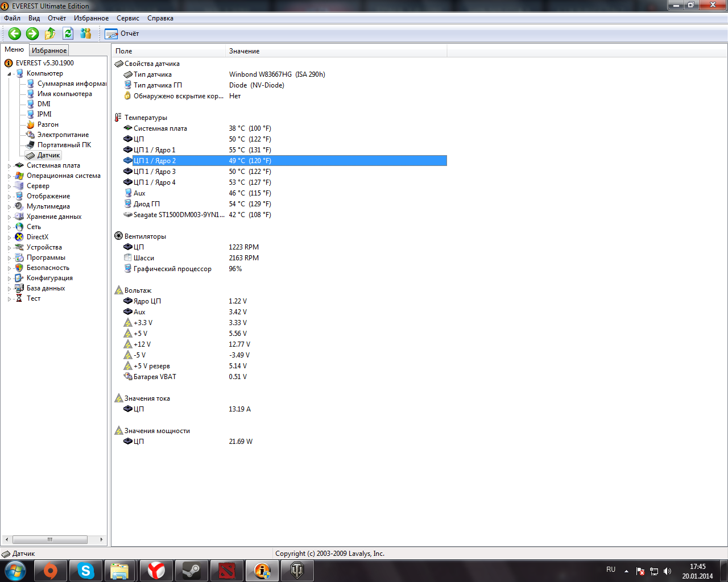Viewport: 728px width, 582px height.
Task: Click the green Back arrow toolbar icon
Action: pos(15,34)
